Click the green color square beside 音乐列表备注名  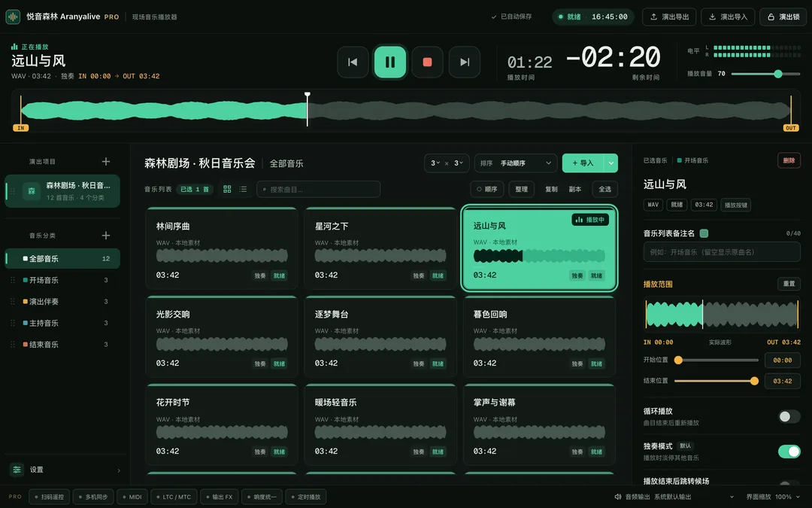[704, 233]
